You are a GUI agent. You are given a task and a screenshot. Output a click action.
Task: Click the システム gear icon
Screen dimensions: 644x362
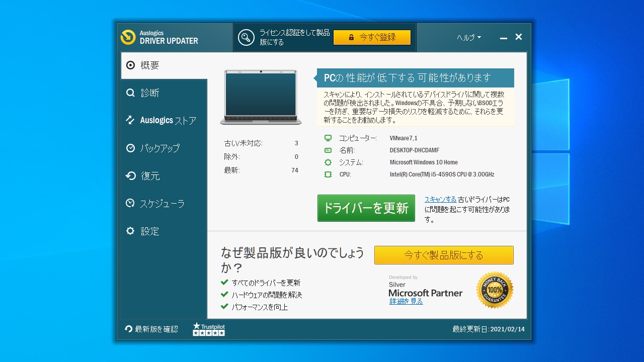(x=328, y=162)
